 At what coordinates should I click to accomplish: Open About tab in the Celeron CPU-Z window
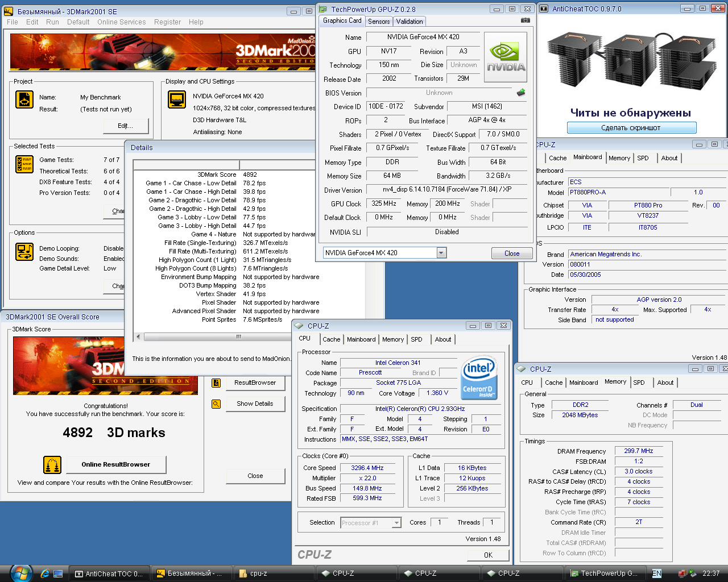click(x=443, y=339)
